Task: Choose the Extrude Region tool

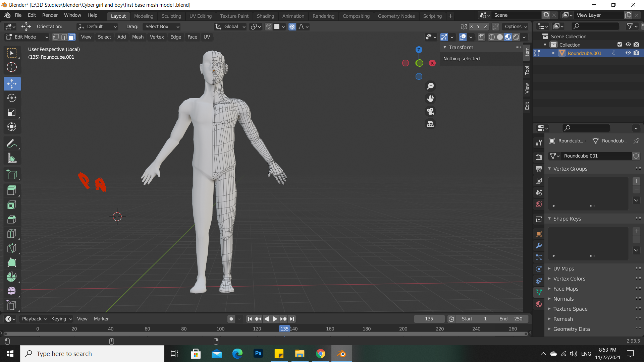Action: [12, 190]
